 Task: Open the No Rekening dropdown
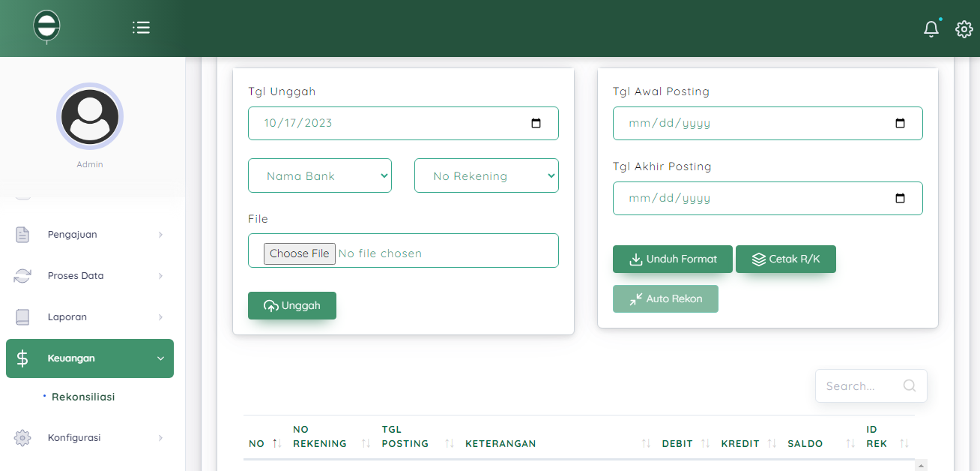486,175
